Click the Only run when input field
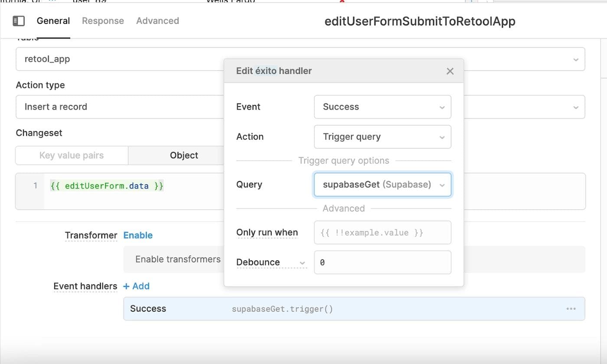The height and width of the screenshot is (364, 607). tap(382, 233)
